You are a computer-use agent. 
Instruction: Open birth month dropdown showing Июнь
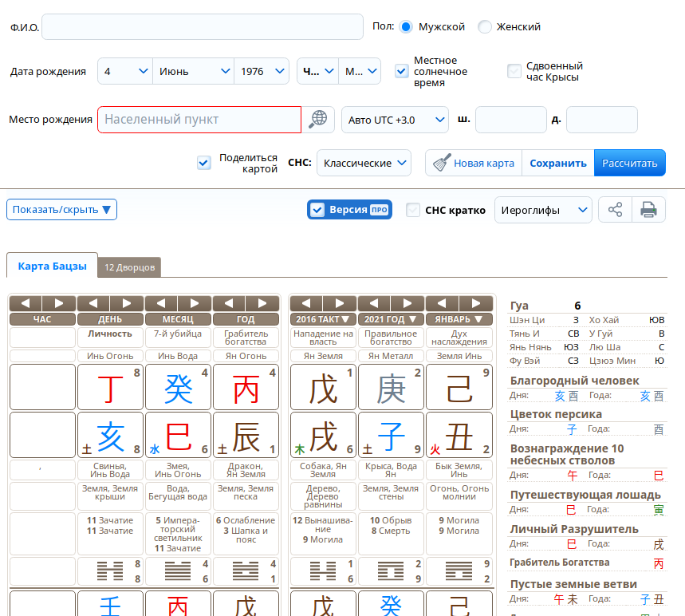point(194,71)
